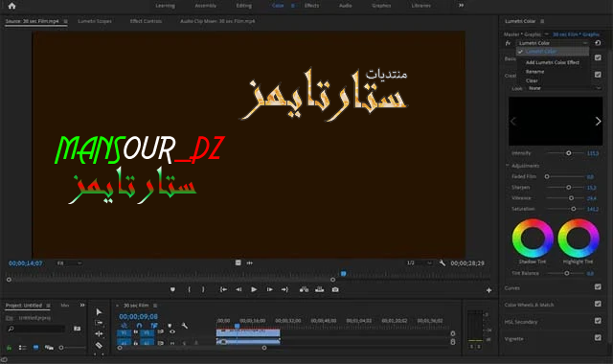
Task: Toggle timeline Snap magnet icon
Action: [139, 326]
